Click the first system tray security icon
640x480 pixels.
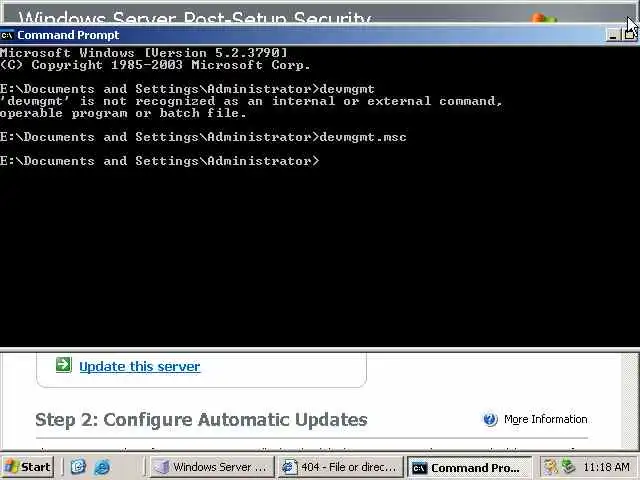[551, 467]
